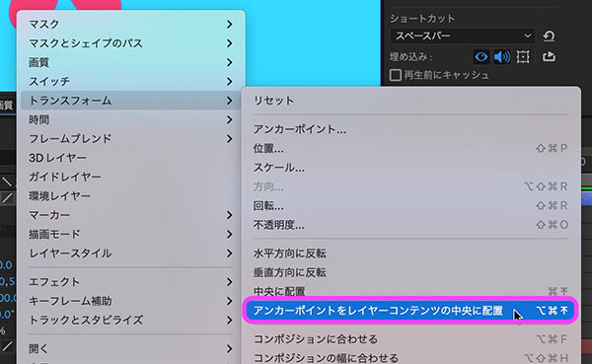
Task: Select the トランスフォーム menu entry
Action: coord(130,101)
